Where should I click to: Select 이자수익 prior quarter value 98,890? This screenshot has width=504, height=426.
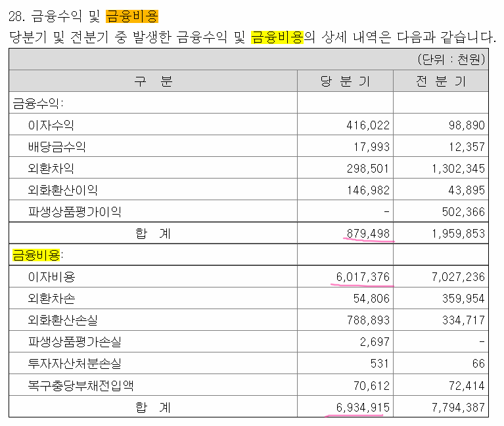[467, 125]
